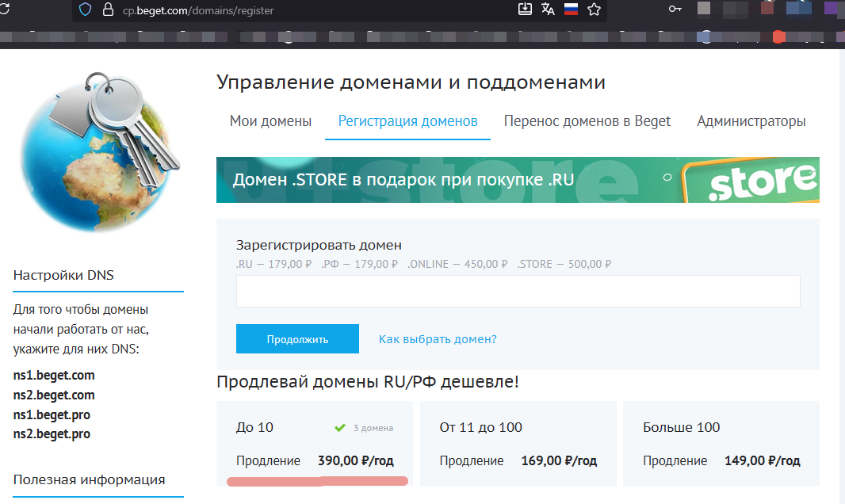Select the От 11 до 100 pricing card
Screen dimensions: 845x504
[x=518, y=444]
